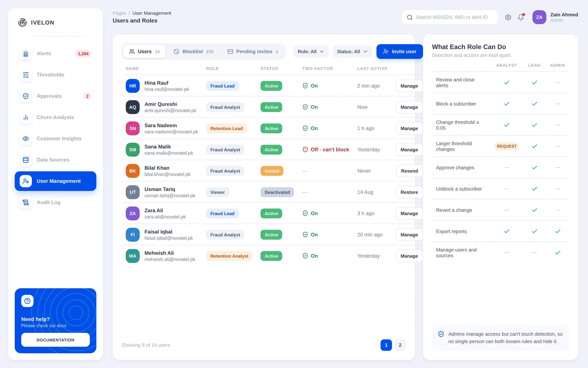Click the SM avatar for Sana Malik
This screenshot has height=368, width=588.
(133, 150)
